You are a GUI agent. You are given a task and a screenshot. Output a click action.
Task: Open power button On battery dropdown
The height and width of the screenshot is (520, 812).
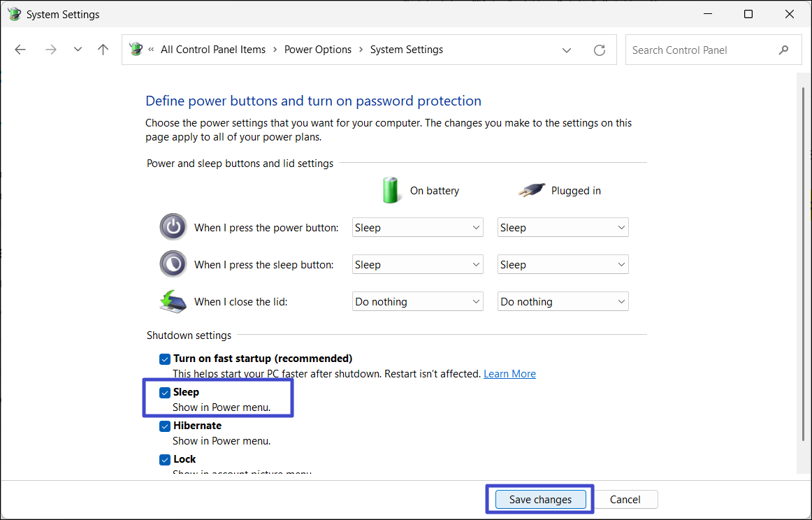(417, 227)
